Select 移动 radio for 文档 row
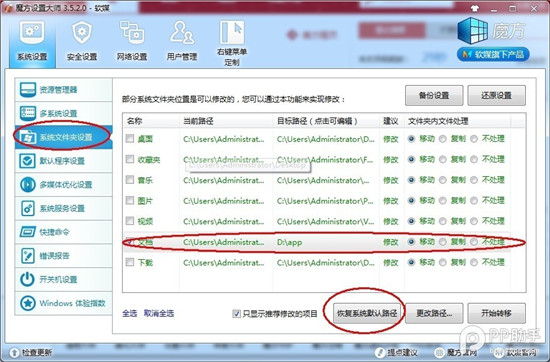The image size is (550, 362). coord(411,242)
